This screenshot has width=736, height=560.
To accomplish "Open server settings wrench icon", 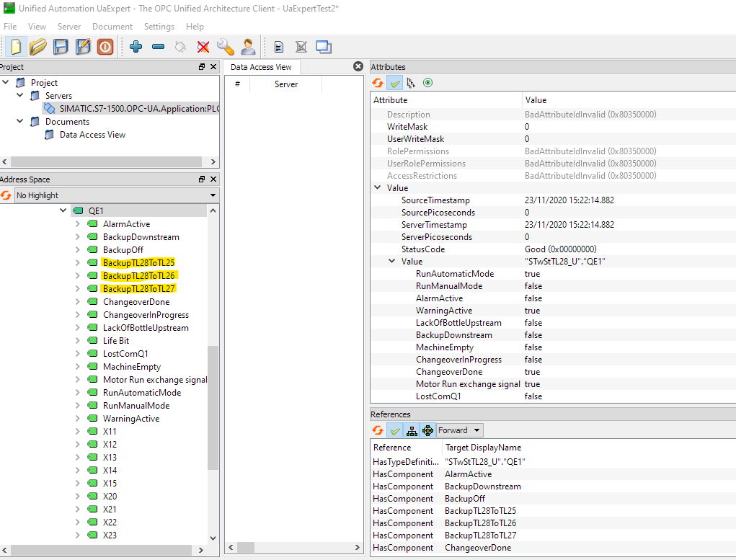I will pyautogui.click(x=226, y=46).
